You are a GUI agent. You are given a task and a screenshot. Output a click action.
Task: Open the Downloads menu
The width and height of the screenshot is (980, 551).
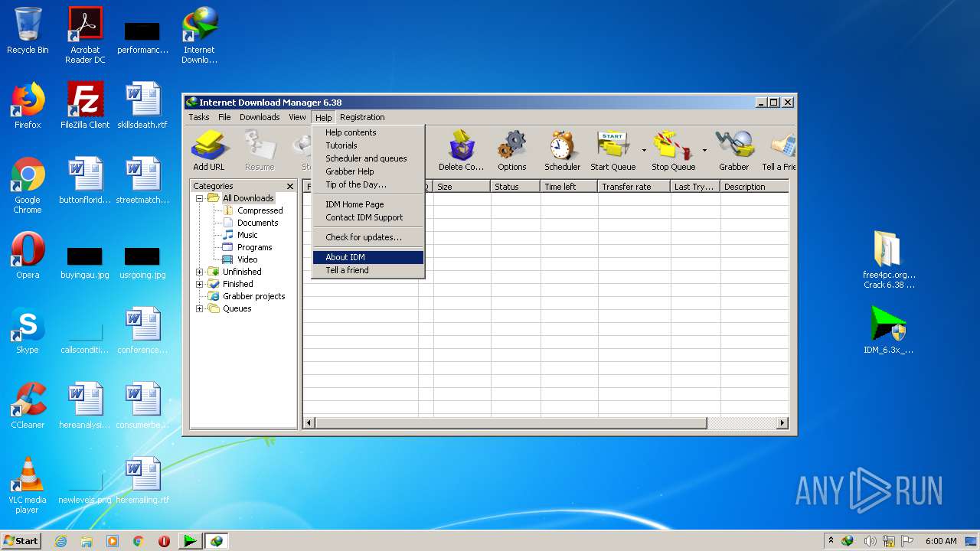[x=260, y=117]
